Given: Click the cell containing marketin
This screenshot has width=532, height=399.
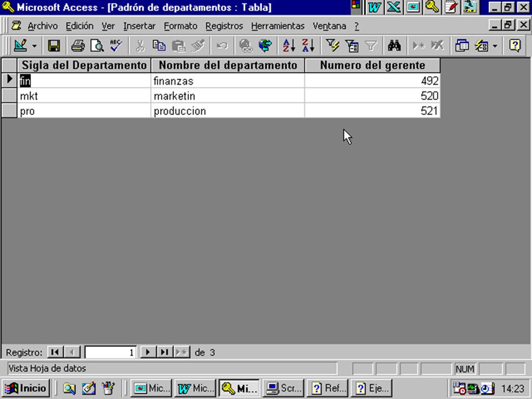Looking at the screenshot, I should click(x=228, y=96).
